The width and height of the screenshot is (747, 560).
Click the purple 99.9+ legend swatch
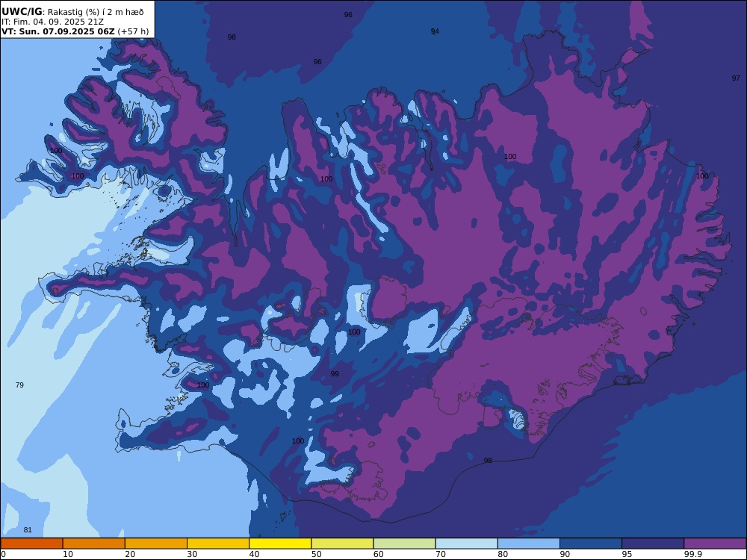point(715,544)
